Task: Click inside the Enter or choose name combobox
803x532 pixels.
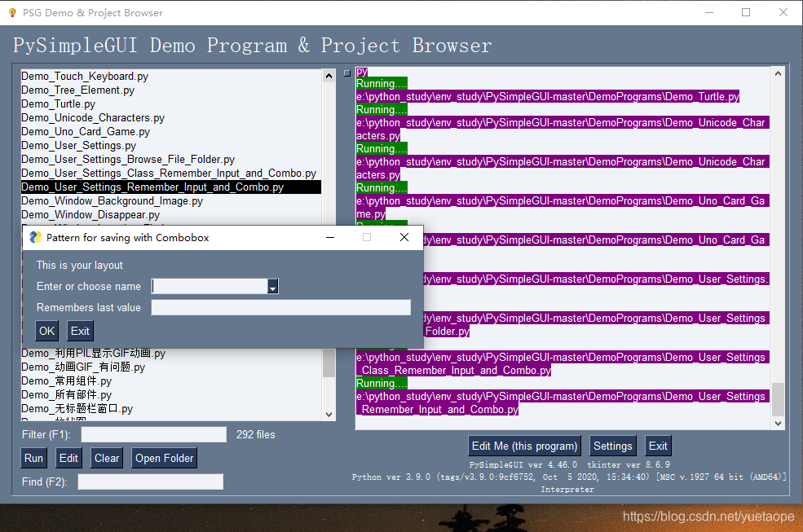Action: [210, 286]
